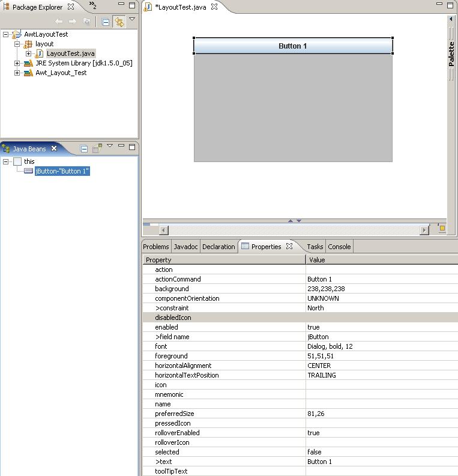The image size is (458, 476).
Task: Click the right arrow of horizontal scrollbar
Action: tap(424, 230)
